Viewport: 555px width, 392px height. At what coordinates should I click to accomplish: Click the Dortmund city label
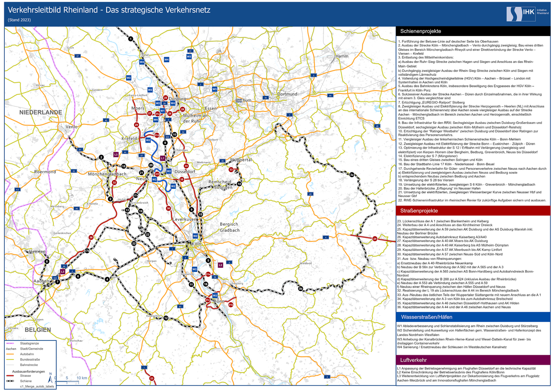[x=287, y=94]
